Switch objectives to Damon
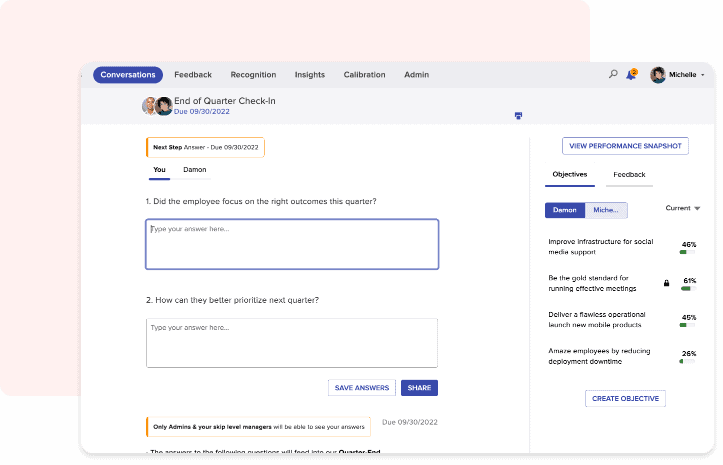The image size is (723, 465). point(565,210)
